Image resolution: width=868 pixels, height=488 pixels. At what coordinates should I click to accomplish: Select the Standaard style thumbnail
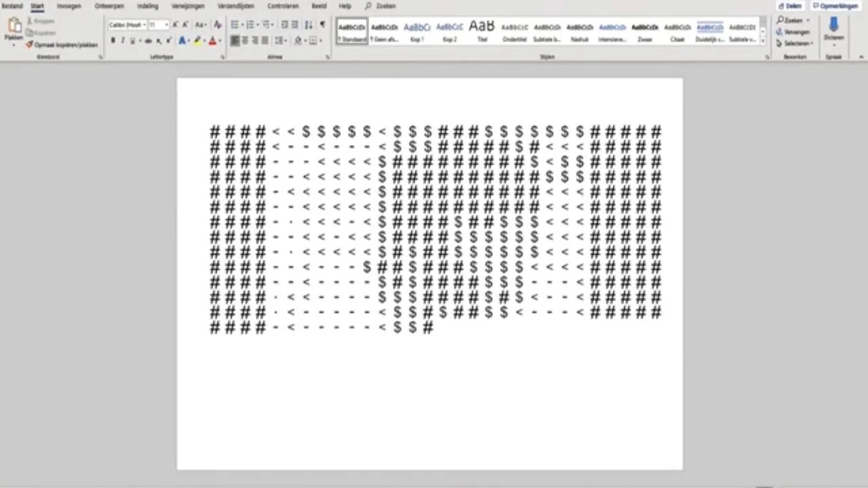pyautogui.click(x=352, y=31)
